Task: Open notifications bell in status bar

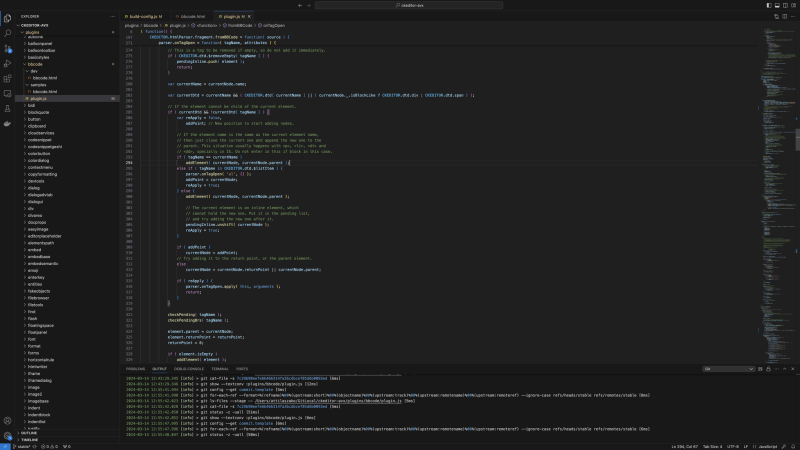Action: [793, 446]
